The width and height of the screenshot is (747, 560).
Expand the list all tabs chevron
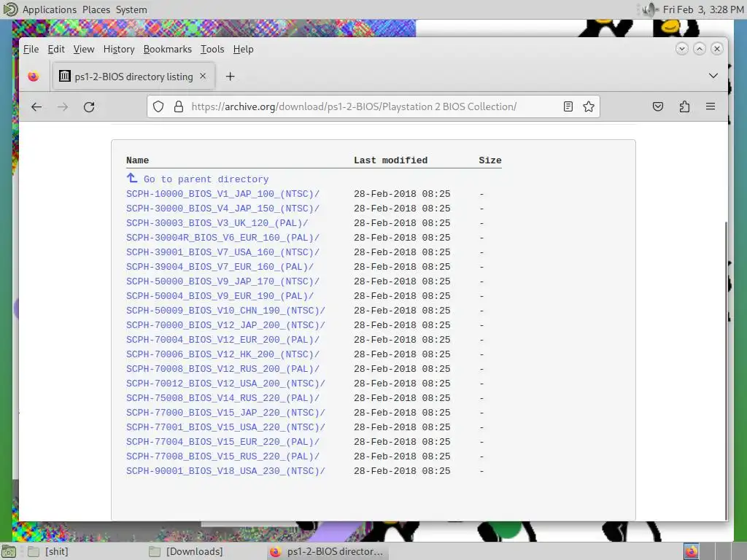click(713, 76)
